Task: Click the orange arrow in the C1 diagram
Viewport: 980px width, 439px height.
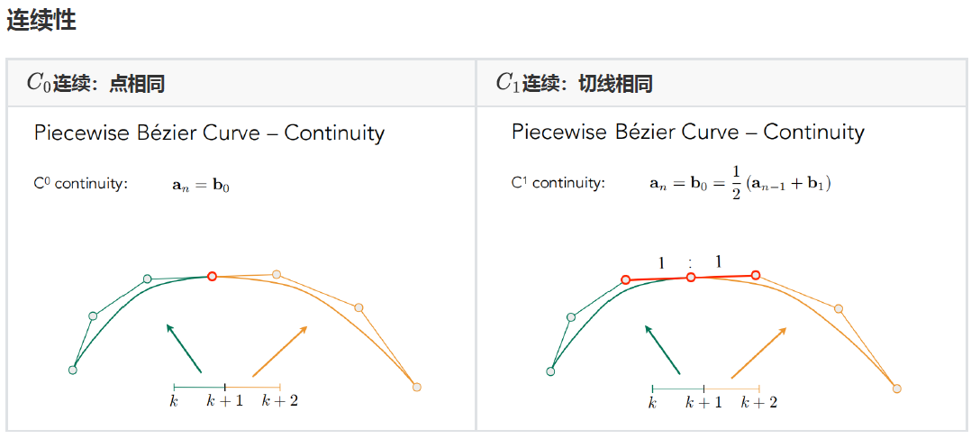Action: click(759, 352)
